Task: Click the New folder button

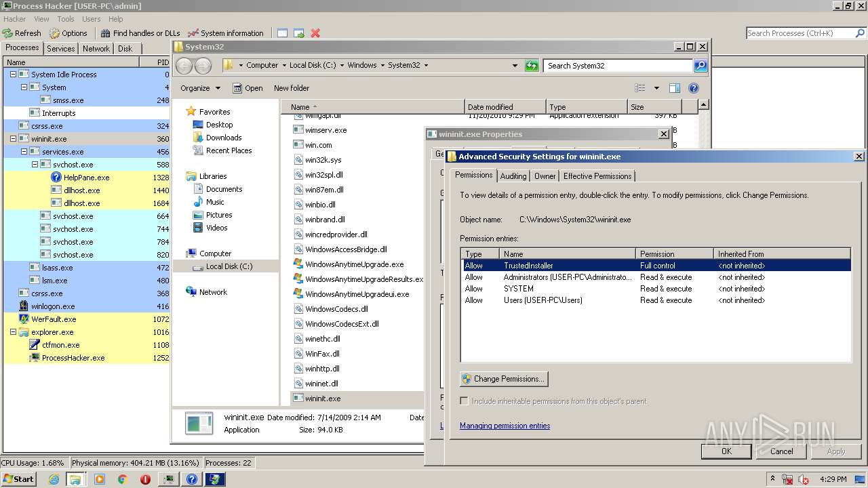Action: pos(292,88)
